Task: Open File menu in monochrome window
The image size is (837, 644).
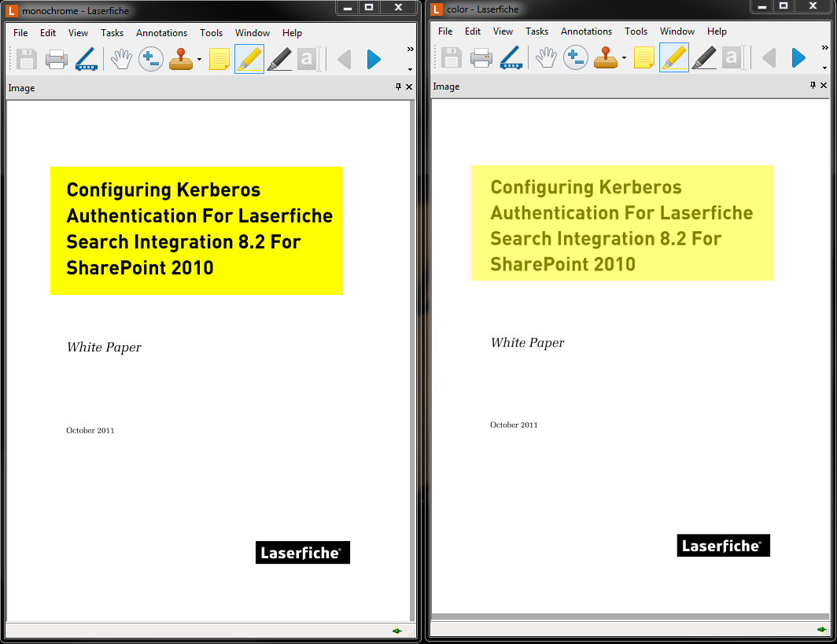Action: (20, 33)
